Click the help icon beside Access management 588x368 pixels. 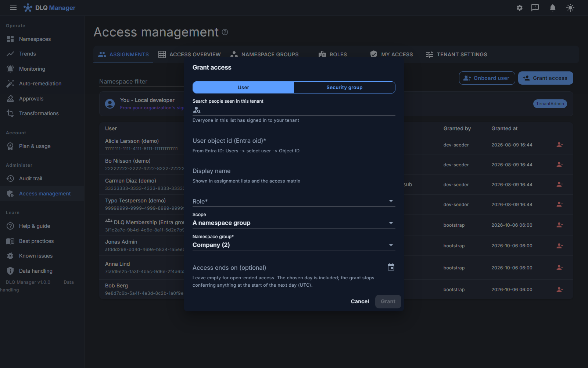click(225, 32)
